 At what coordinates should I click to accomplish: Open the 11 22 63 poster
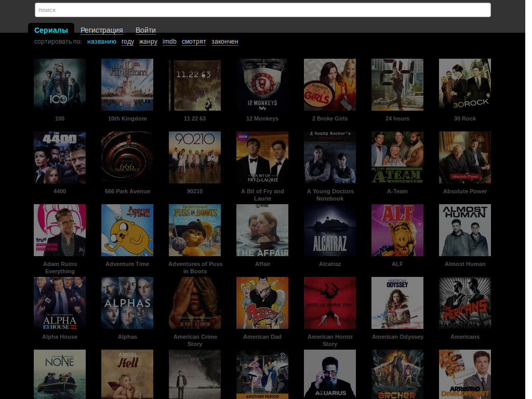(x=195, y=85)
